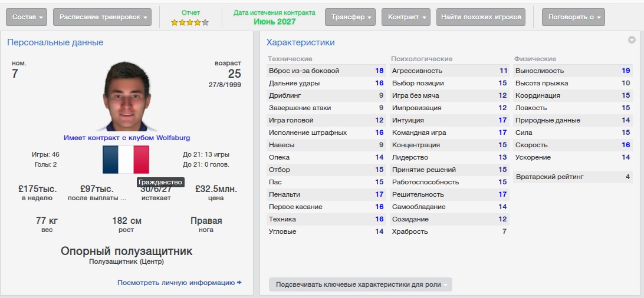
Task: Click the French flag icon
Action: 126,159
